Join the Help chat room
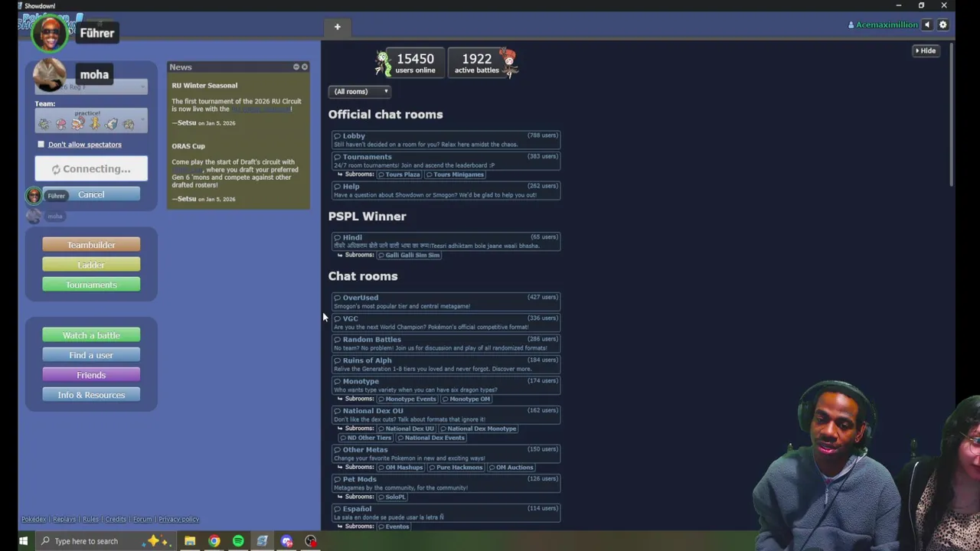This screenshot has height=551, width=980. 446,190
